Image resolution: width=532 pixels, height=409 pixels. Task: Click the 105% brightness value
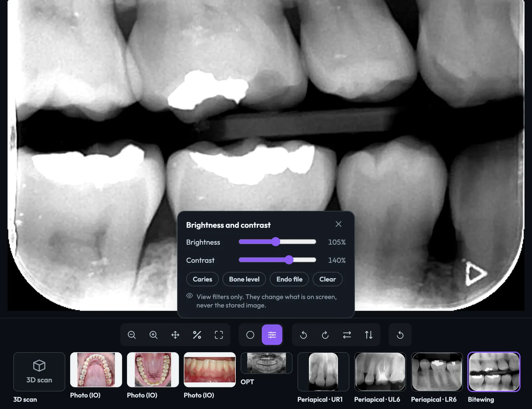(337, 242)
